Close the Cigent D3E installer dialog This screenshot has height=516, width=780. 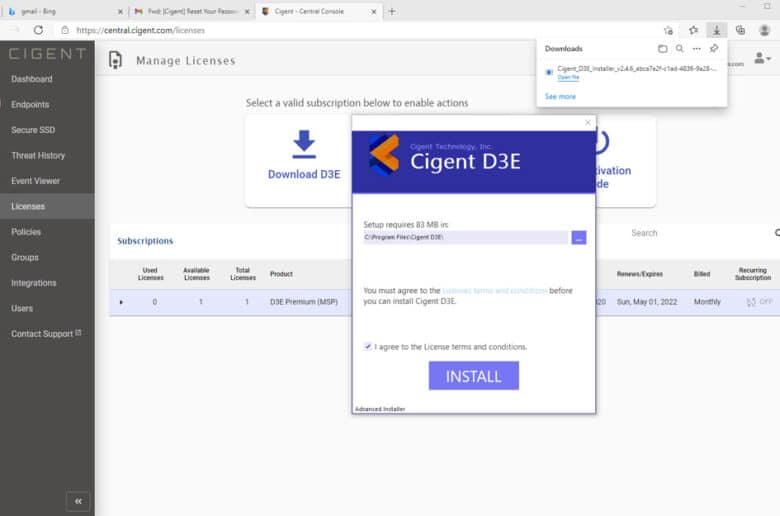588,122
